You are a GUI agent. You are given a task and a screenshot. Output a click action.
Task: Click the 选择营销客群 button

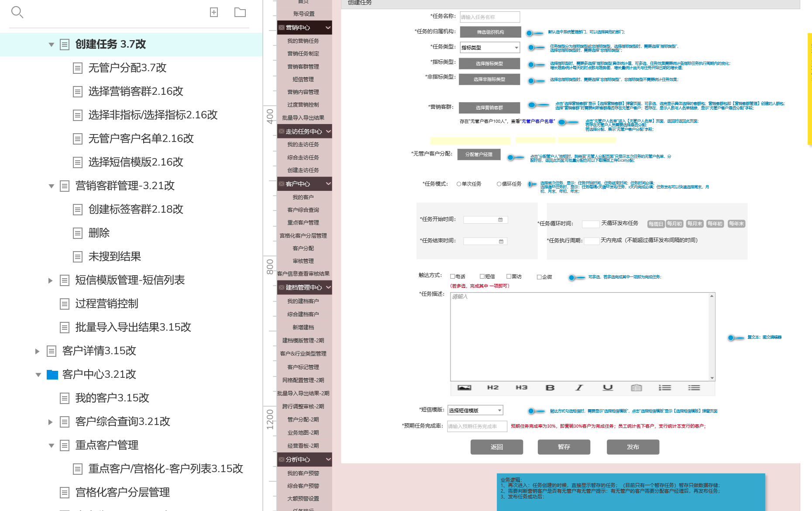[x=489, y=107]
